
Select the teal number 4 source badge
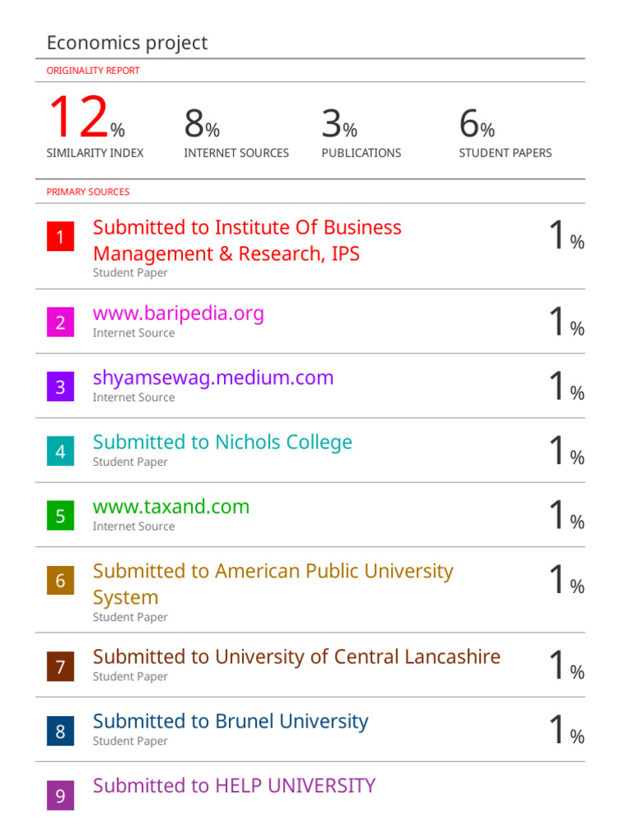60,451
